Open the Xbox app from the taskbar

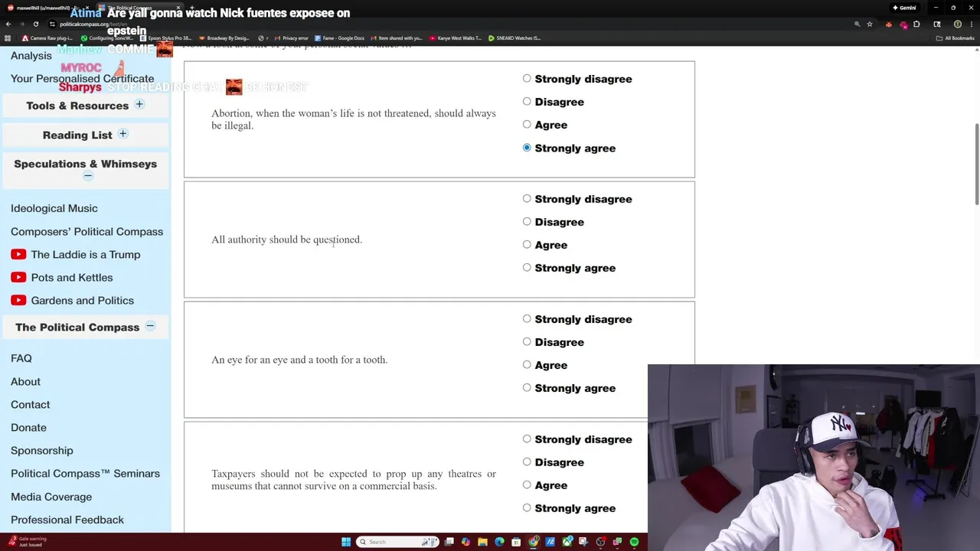[x=567, y=542]
